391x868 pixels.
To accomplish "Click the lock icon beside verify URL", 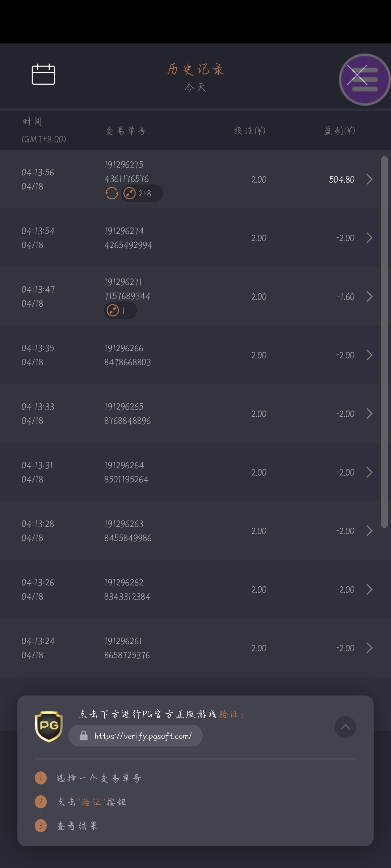I will [x=84, y=736].
